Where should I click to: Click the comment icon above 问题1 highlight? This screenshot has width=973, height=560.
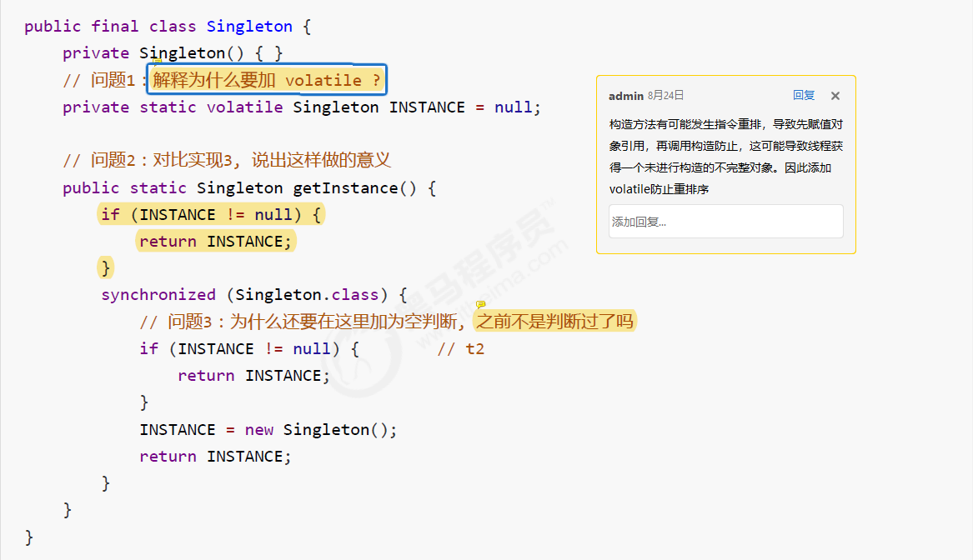click(157, 62)
